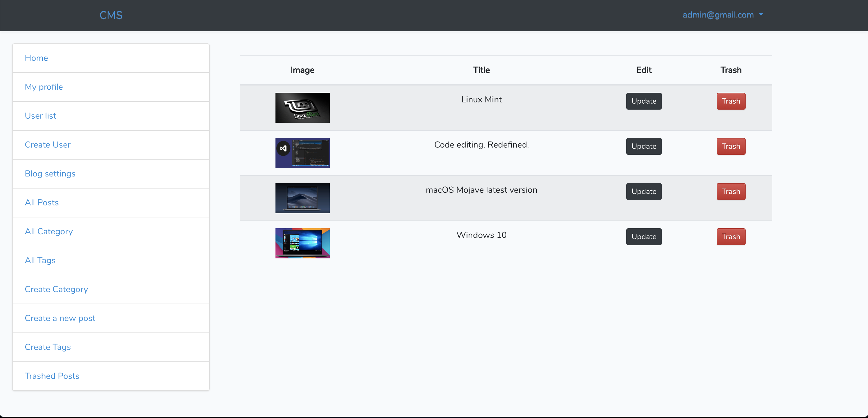The height and width of the screenshot is (418, 868).
Task: Update the Code editing. Redefined. post
Action: [x=643, y=146]
